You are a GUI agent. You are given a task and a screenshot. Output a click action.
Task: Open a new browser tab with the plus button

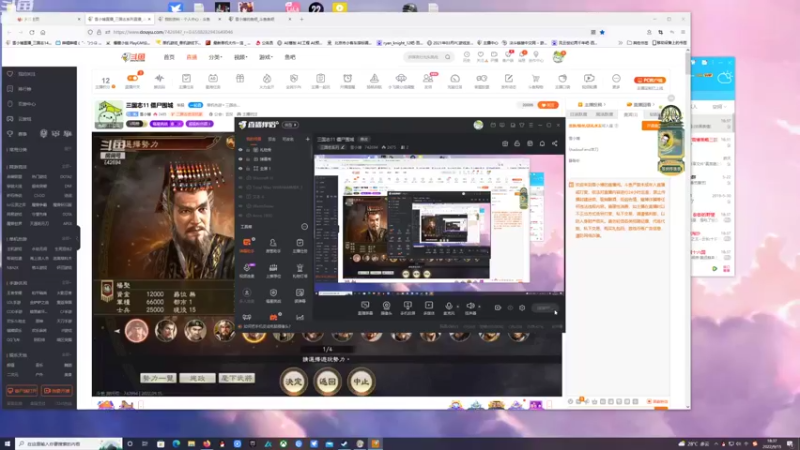(x=302, y=19)
